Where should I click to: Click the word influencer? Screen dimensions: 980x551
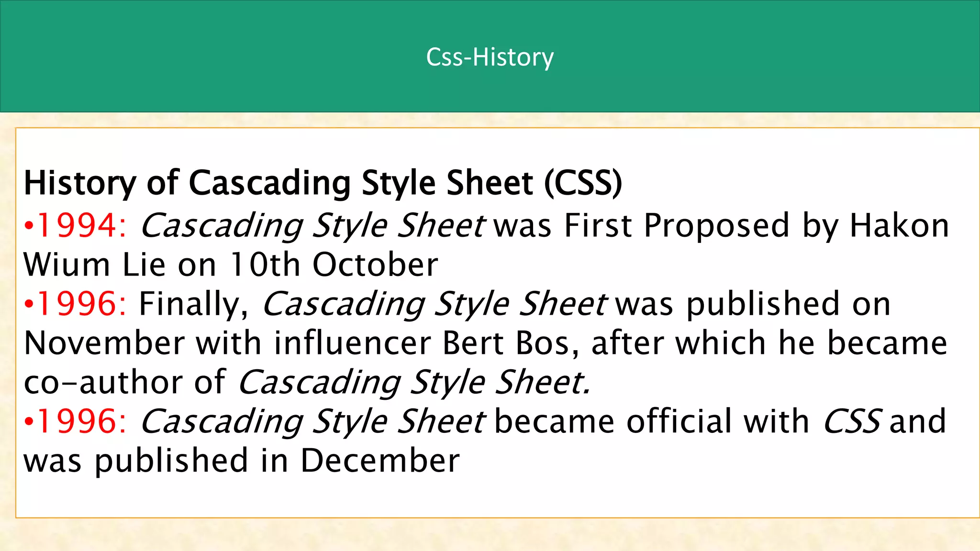(x=353, y=343)
